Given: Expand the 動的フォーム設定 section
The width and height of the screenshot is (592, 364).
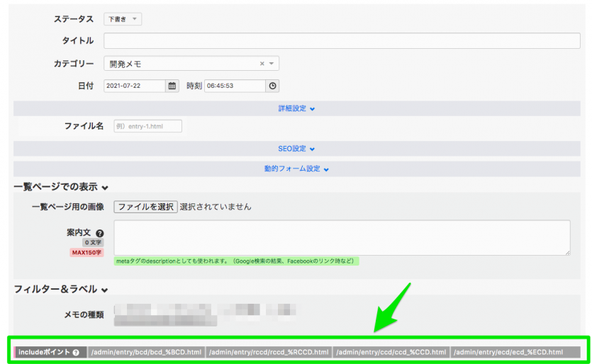Looking at the screenshot, I should click(x=296, y=169).
